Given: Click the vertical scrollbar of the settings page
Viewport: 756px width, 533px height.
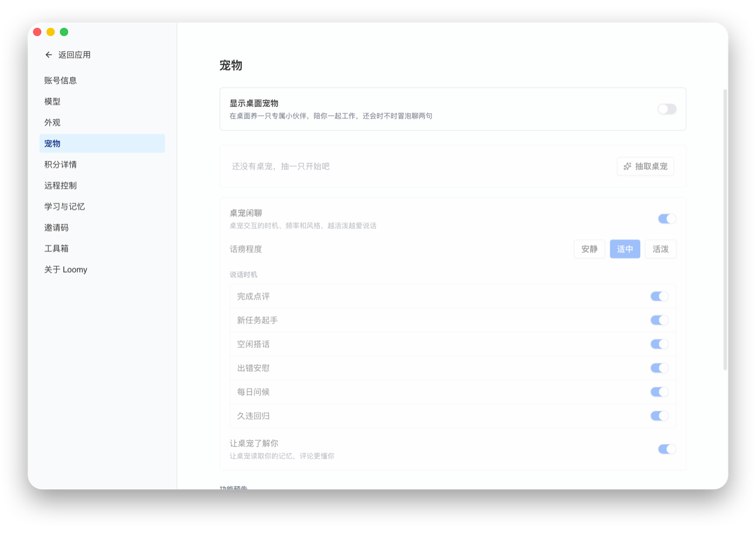Looking at the screenshot, I should [725, 230].
